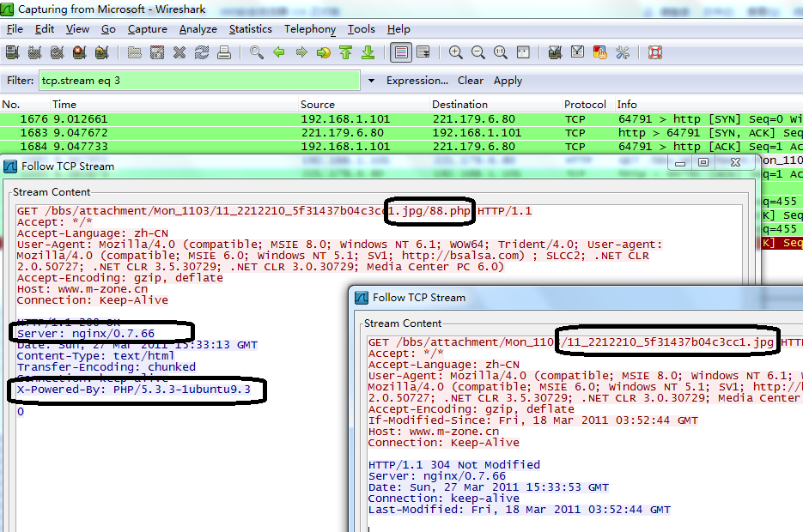Jump to first packet icon
This screenshot has width=803, height=532.
coord(346,52)
